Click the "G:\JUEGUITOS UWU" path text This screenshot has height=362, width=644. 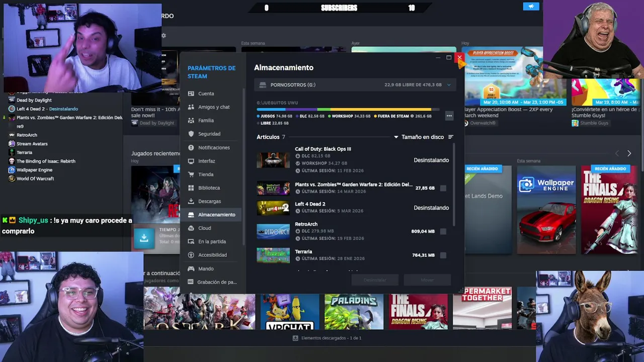point(277,103)
